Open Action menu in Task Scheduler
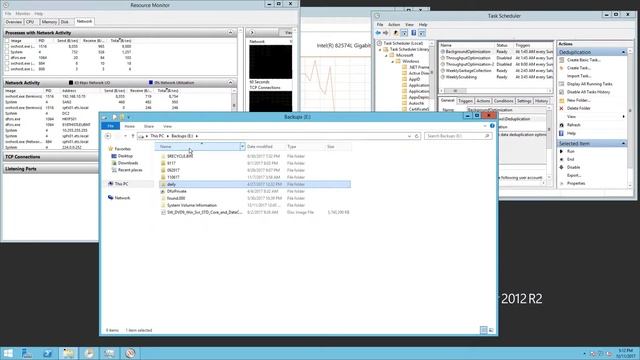Image resolution: width=640 pixels, height=360 pixels. pyautogui.click(x=394, y=25)
